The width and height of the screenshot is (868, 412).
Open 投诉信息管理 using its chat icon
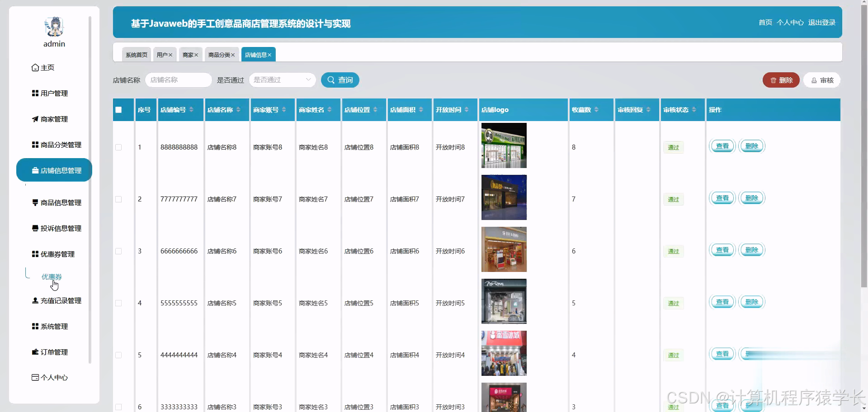pos(35,228)
